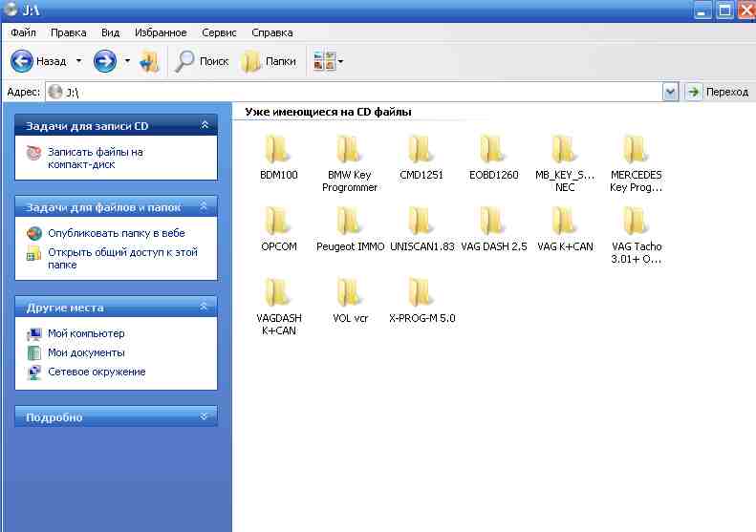Expand the Подробно panel

pyautogui.click(x=204, y=416)
